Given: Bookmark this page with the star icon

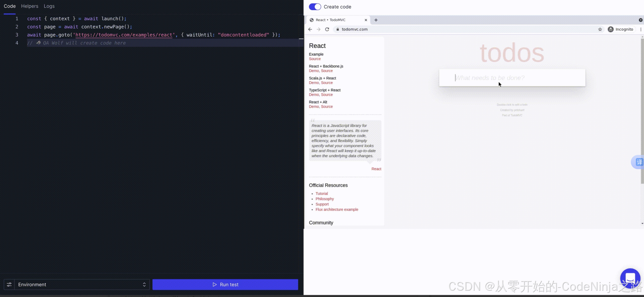Looking at the screenshot, I should [600, 29].
